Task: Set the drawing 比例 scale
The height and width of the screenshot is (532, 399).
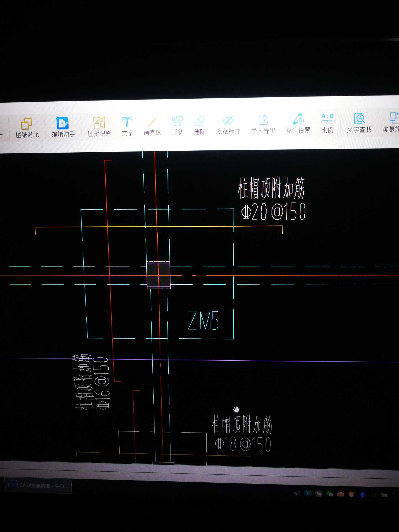Action: 327,123
